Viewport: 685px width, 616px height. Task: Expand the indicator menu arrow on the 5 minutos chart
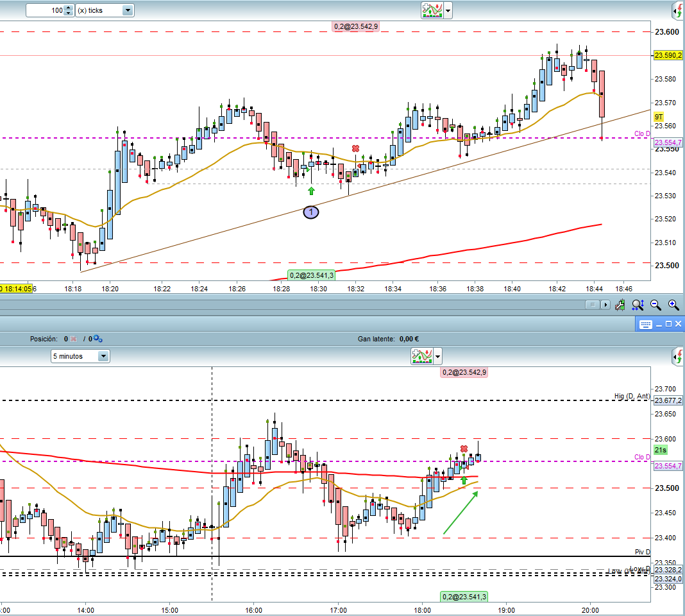437,356
